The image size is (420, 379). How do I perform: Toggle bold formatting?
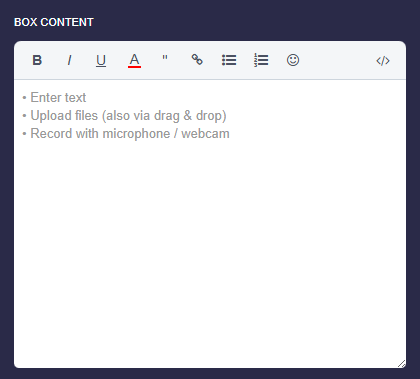point(37,60)
